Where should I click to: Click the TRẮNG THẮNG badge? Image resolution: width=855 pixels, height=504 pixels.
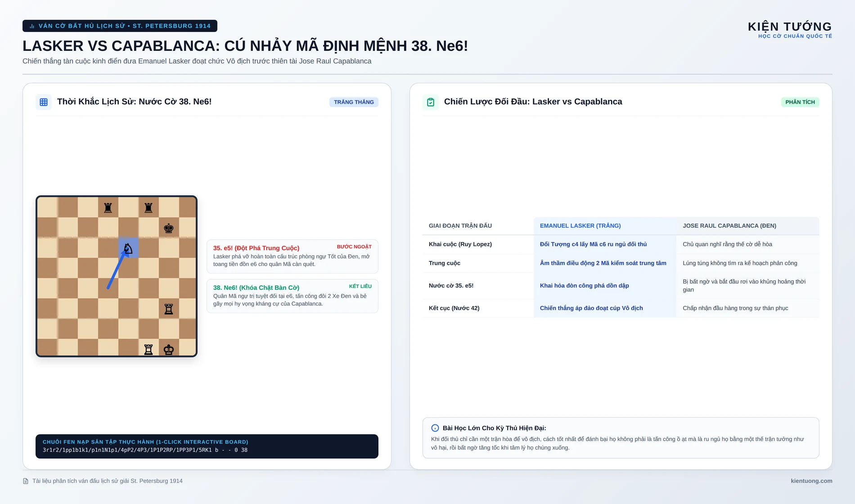(354, 102)
